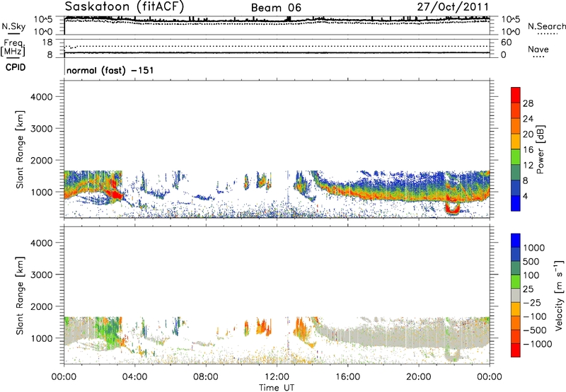Click the 04:00 time tick label
The height and width of the screenshot is (392, 566).
tap(134, 377)
